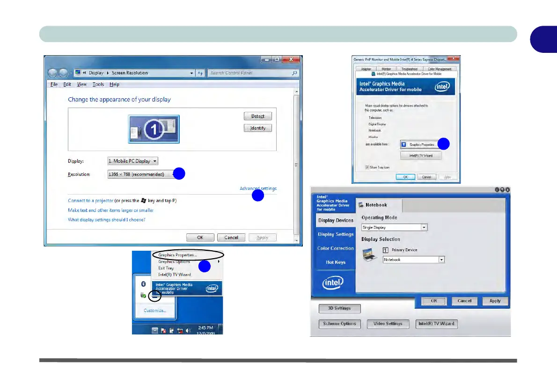Click the Safely Remove Hardware tray icon
Viewport: 557px width, 392px height.
click(143, 296)
